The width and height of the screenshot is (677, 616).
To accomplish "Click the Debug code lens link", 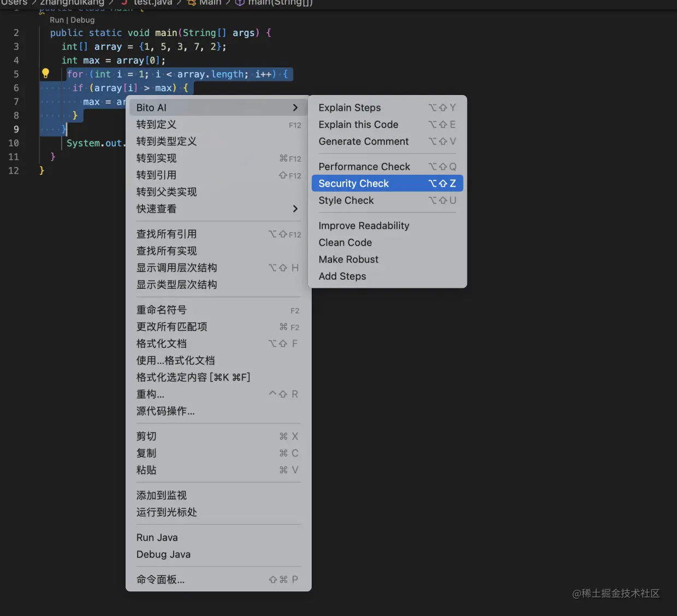I will coord(82,20).
